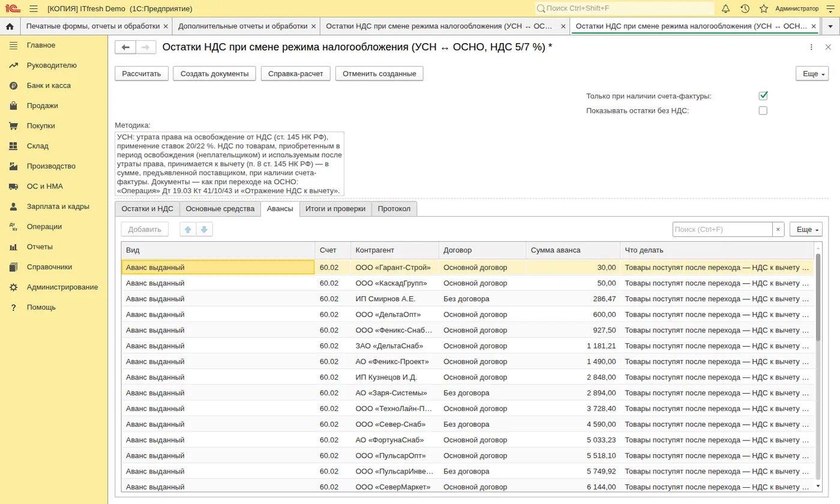Click the "Рассчитать" button
Viewport: 840px width, 504px height.
(142, 73)
